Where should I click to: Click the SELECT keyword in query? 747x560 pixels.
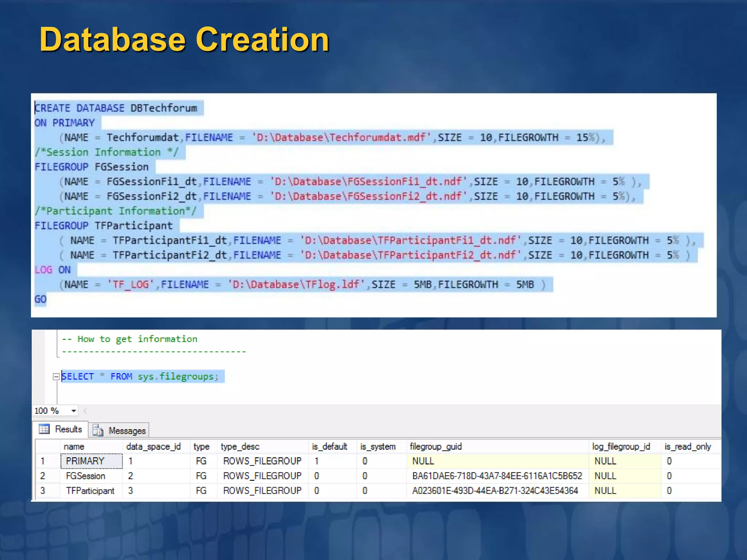coord(77,376)
